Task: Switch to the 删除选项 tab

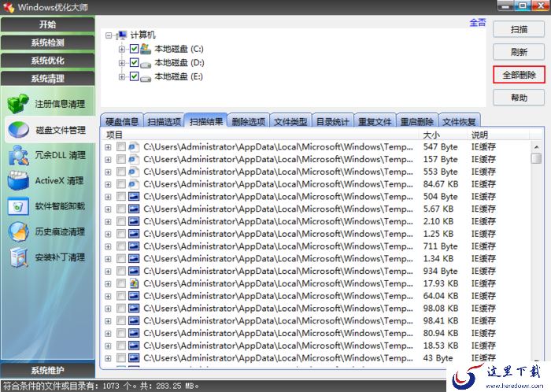Action: coord(248,121)
